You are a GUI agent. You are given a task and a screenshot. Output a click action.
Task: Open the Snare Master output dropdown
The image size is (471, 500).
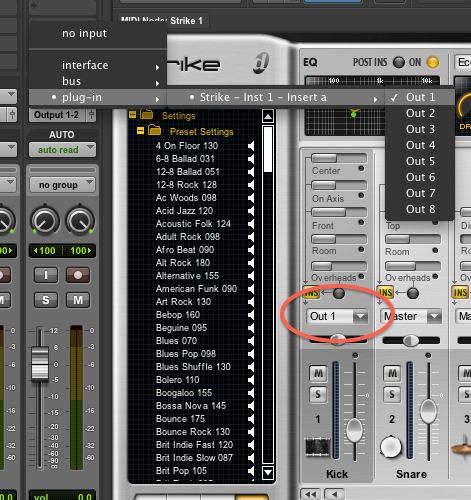click(x=411, y=316)
